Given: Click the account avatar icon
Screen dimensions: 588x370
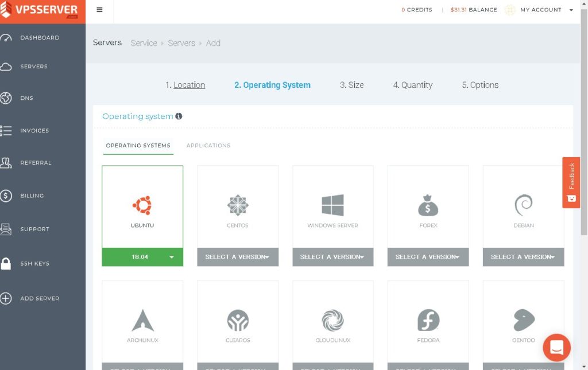Looking at the screenshot, I should coord(510,10).
